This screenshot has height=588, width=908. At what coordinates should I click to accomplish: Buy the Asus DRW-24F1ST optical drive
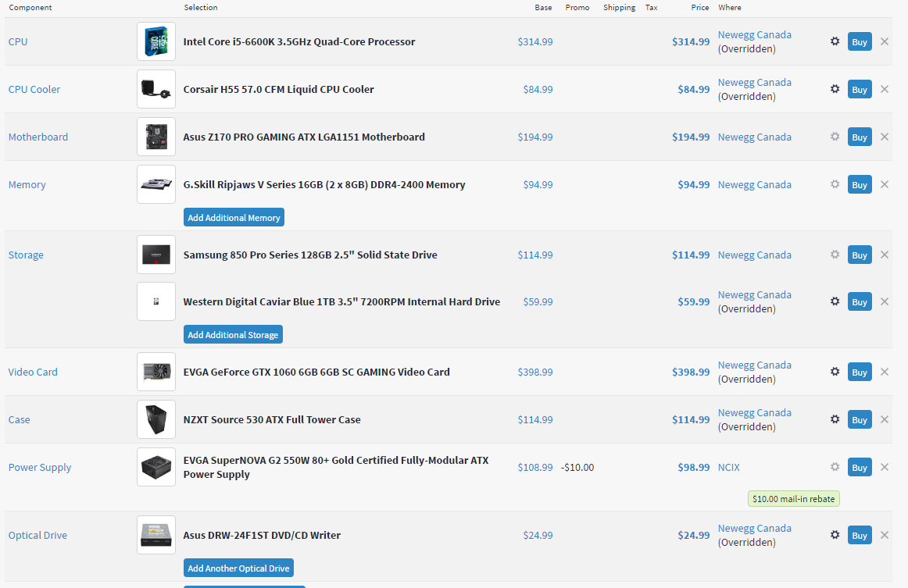click(860, 536)
